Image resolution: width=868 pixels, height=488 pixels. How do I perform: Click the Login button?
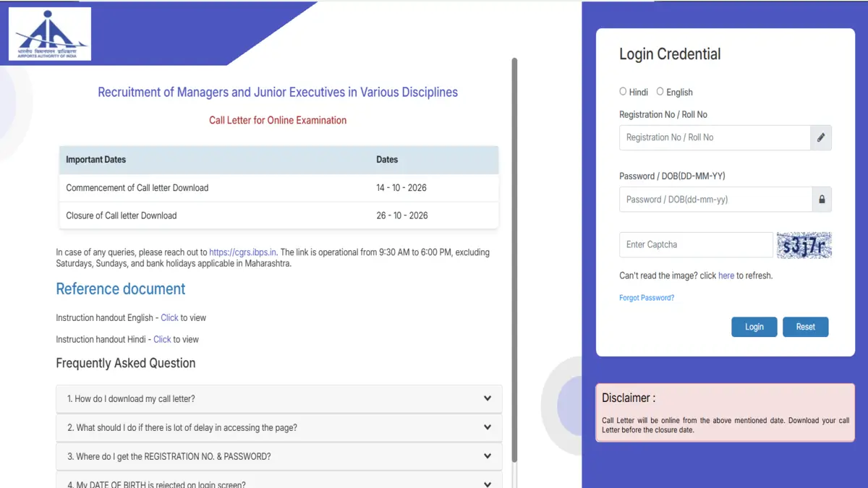(754, 327)
